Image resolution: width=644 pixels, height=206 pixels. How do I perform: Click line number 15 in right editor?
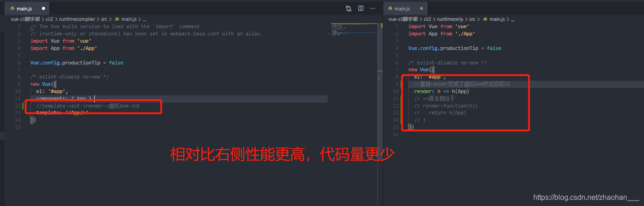coord(395,127)
